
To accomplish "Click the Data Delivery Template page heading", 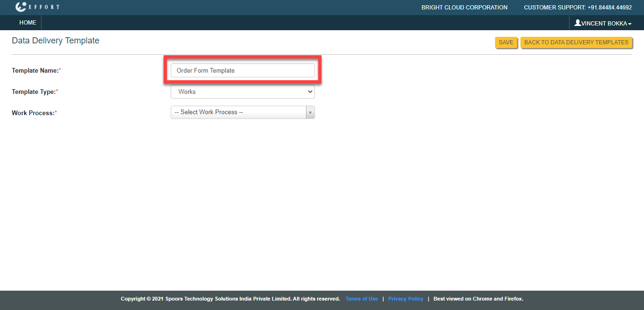I will coord(56,41).
